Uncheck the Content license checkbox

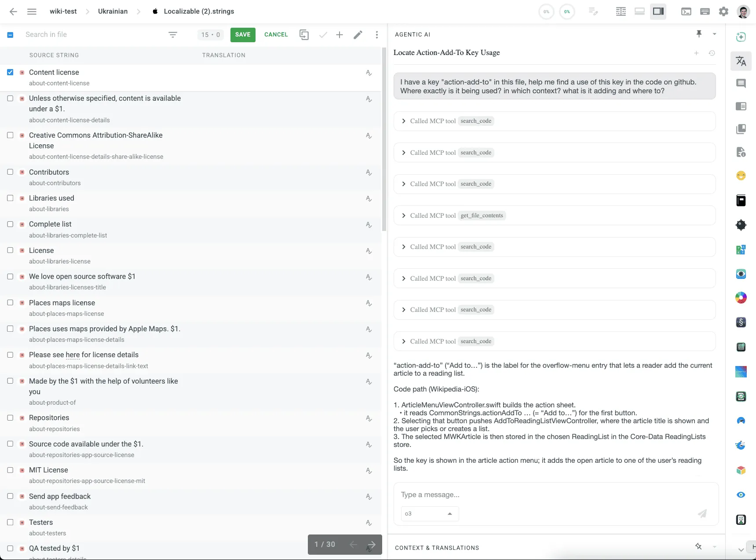click(10, 72)
